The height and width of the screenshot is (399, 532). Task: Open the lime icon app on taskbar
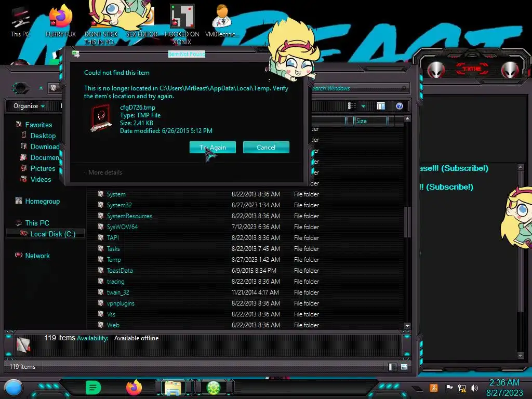coord(214,388)
